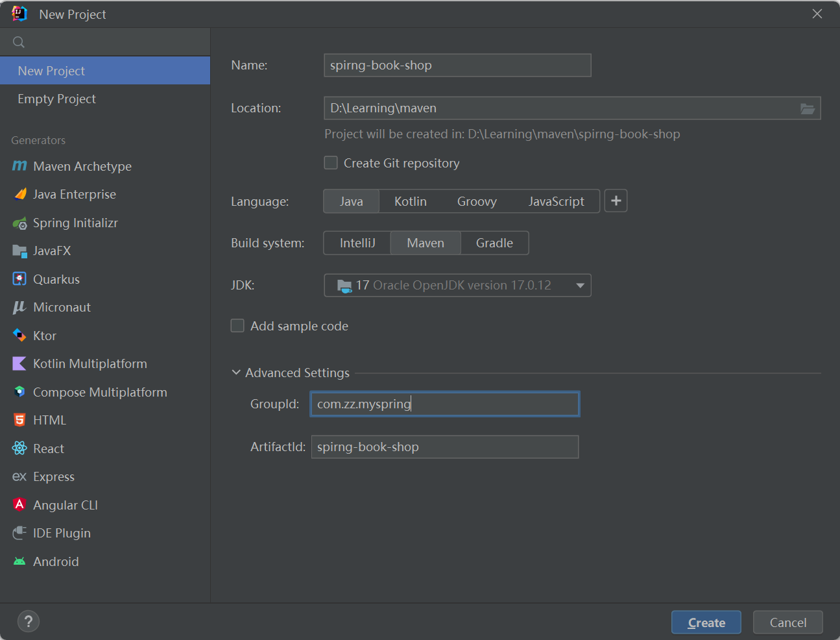Screen dimensions: 840x640
Task: Choose Maven build system
Action: [x=426, y=243]
